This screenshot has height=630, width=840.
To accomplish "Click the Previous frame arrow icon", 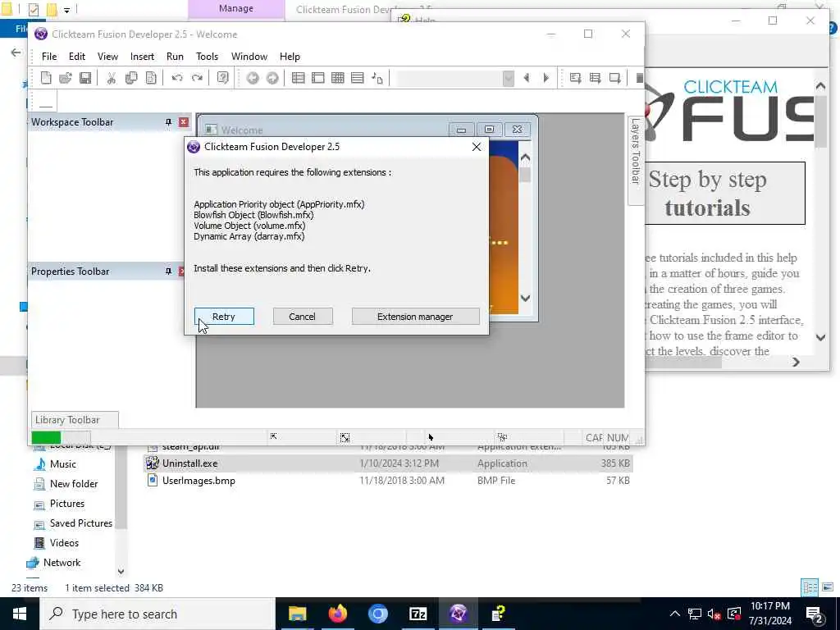I will [x=527, y=78].
